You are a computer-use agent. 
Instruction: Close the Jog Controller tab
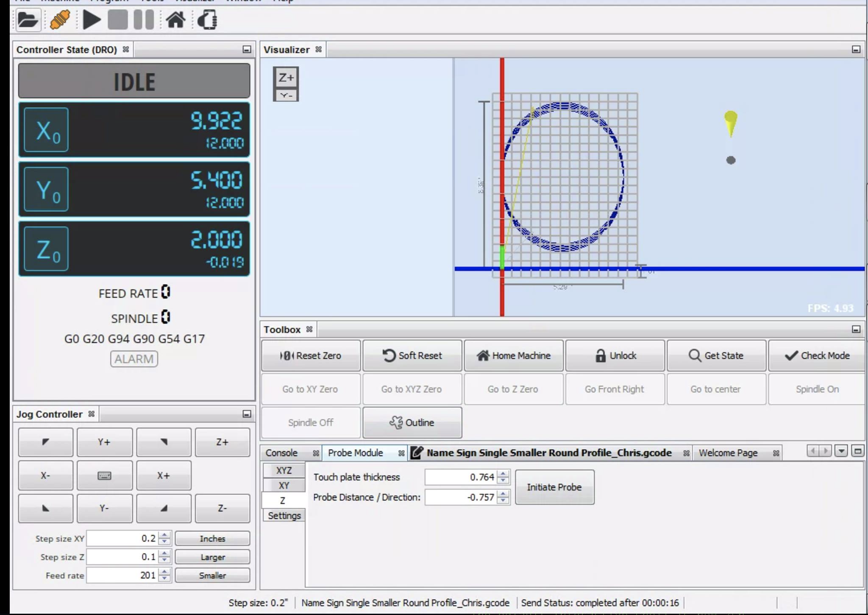(91, 414)
